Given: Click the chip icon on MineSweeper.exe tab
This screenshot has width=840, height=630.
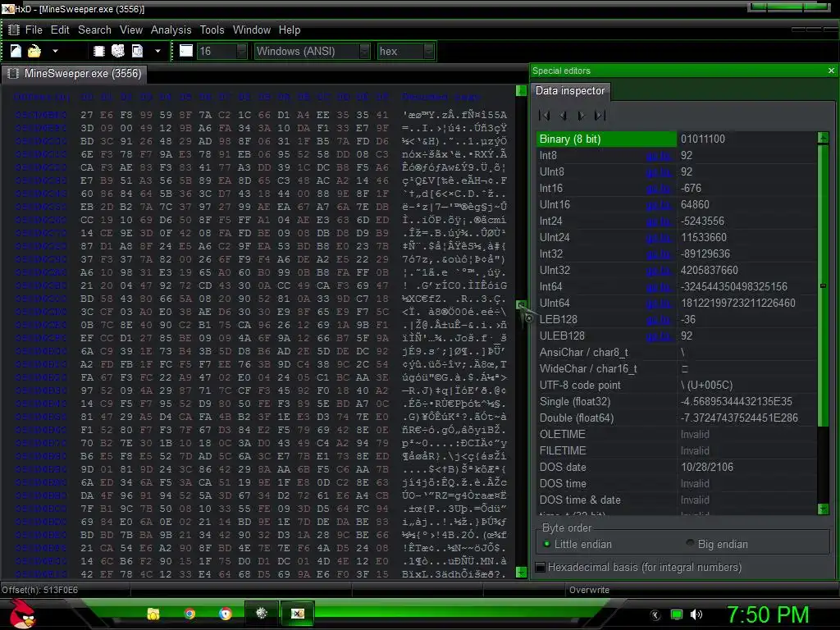Looking at the screenshot, I should (14, 73).
